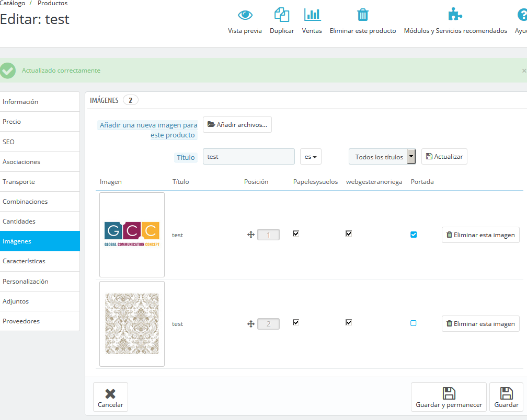Open the Proveedores tab

tap(40, 321)
